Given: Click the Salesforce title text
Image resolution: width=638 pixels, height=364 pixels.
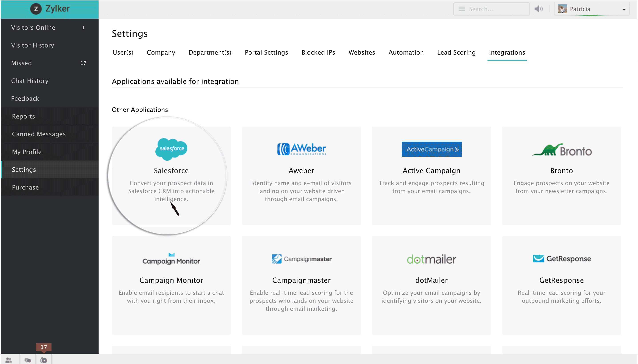Looking at the screenshot, I should click(x=171, y=170).
